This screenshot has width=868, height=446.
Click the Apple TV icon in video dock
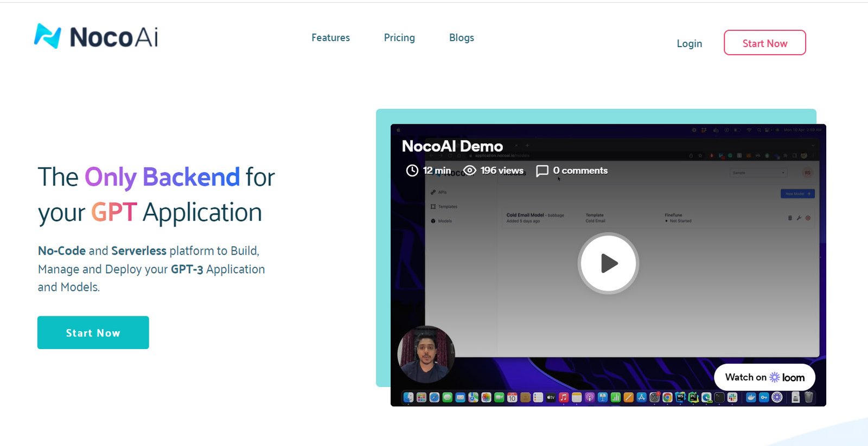(x=551, y=397)
